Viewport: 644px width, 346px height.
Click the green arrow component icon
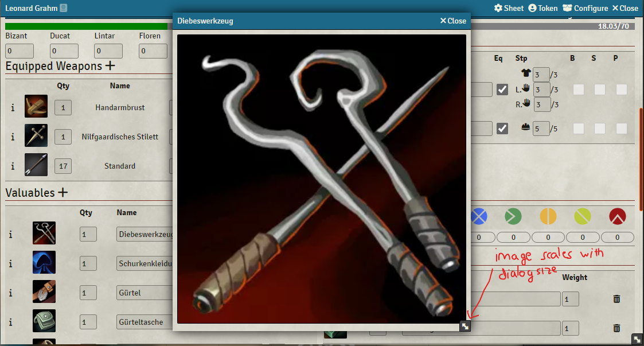513,216
